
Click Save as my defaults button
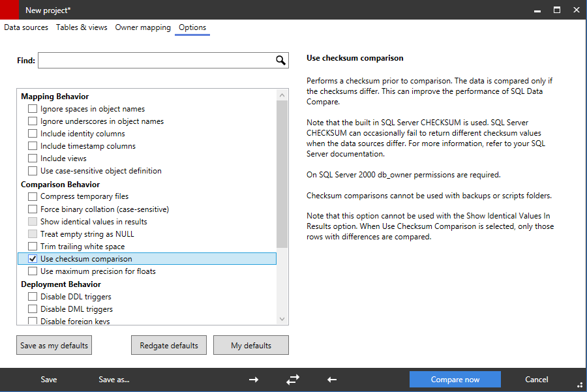(54, 346)
